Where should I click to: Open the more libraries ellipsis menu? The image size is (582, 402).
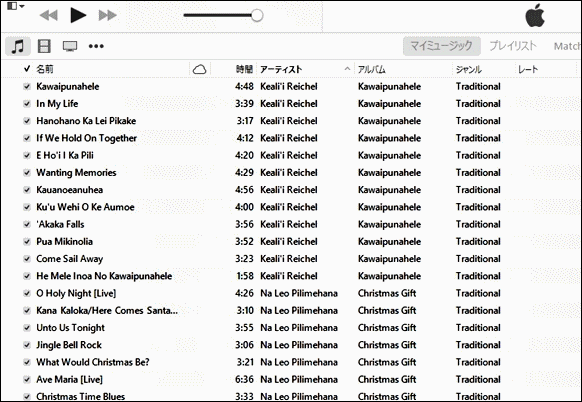(96, 46)
